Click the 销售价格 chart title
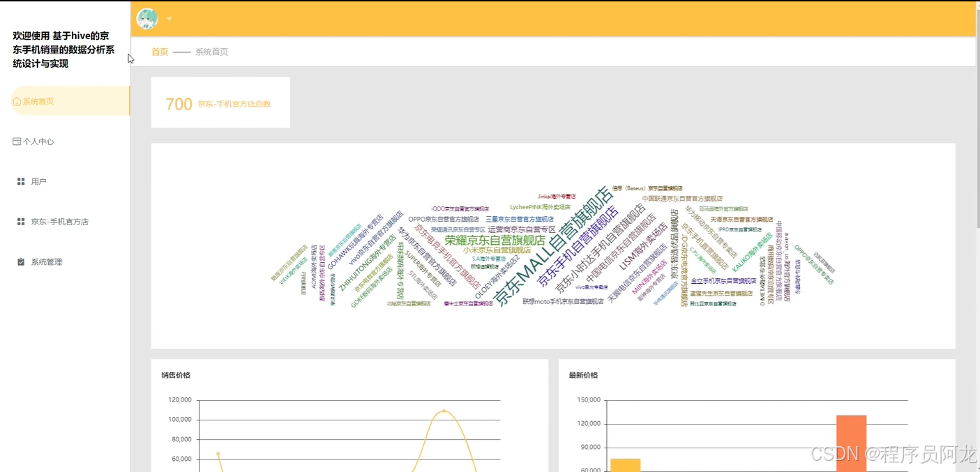 click(176, 375)
